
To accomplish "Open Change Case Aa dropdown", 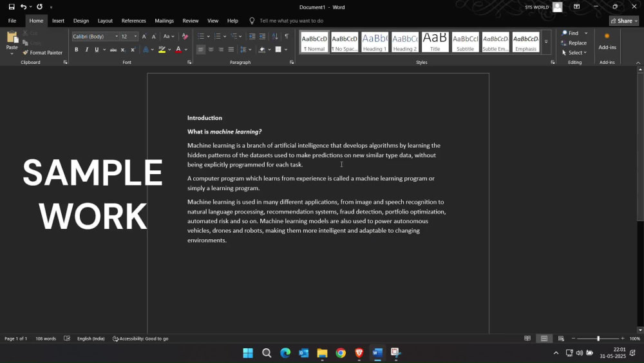I will click(168, 37).
